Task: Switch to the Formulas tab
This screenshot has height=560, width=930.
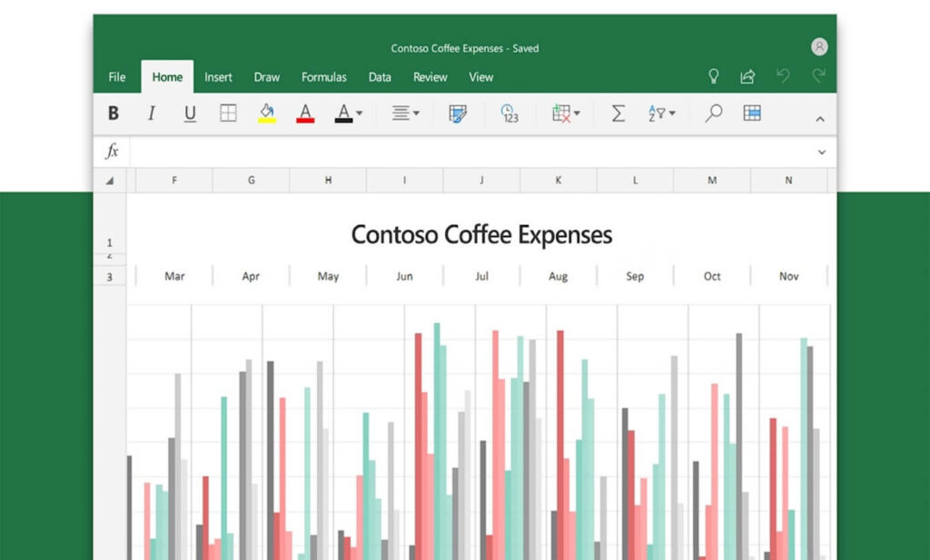Action: click(x=324, y=77)
